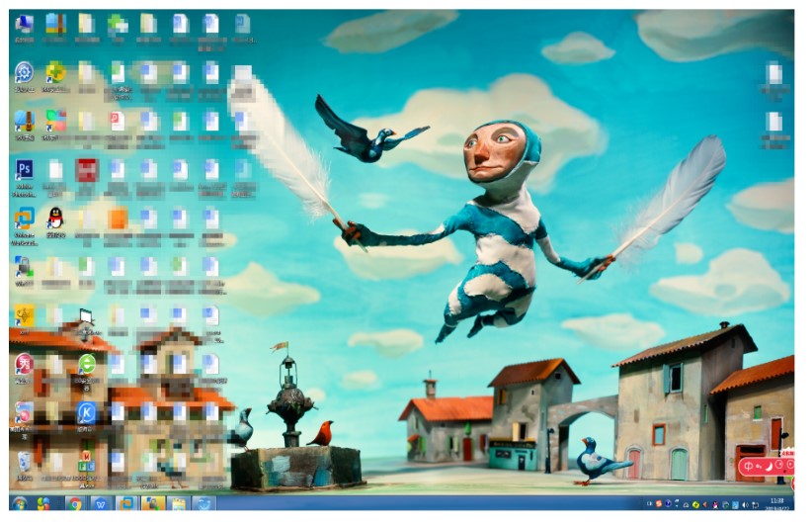Click the blue smiley-face taskbar icon

(204, 503)
